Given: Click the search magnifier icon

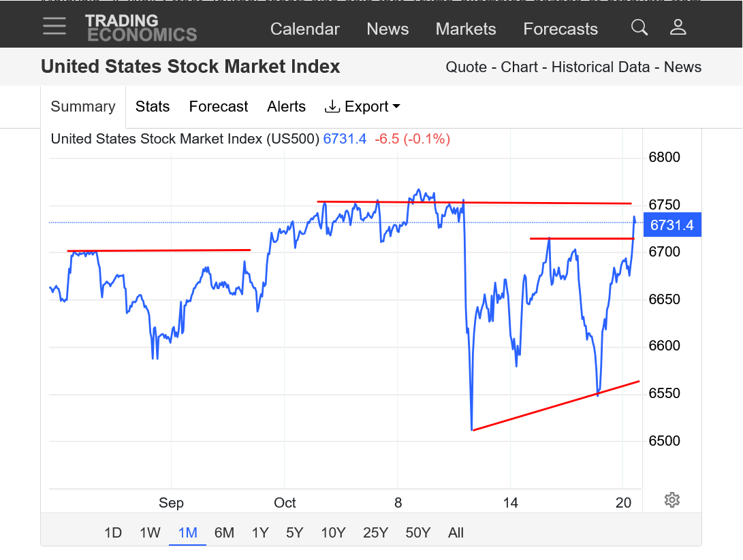Looking at the screenshot, I should [x=639, y=27].
